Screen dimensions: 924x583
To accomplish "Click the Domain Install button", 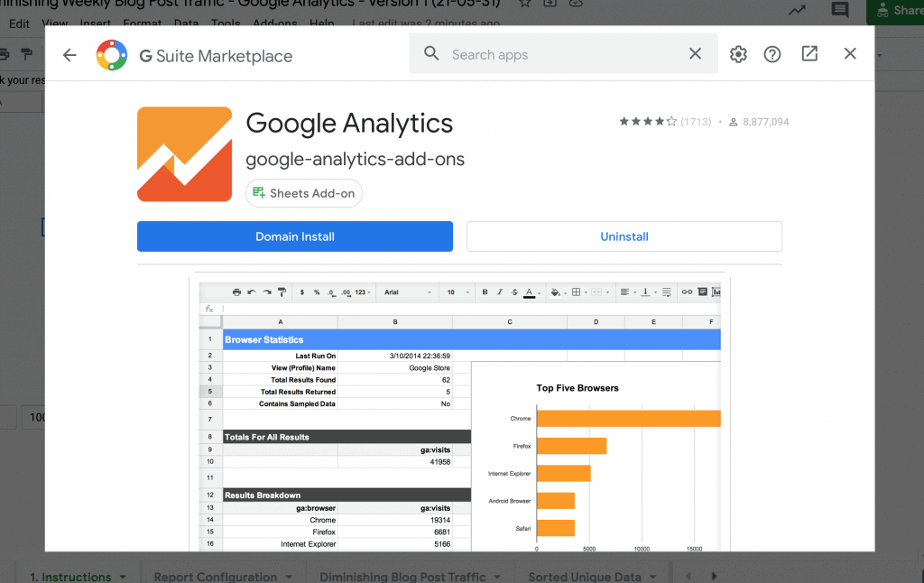I will click(x=295, y=236).
